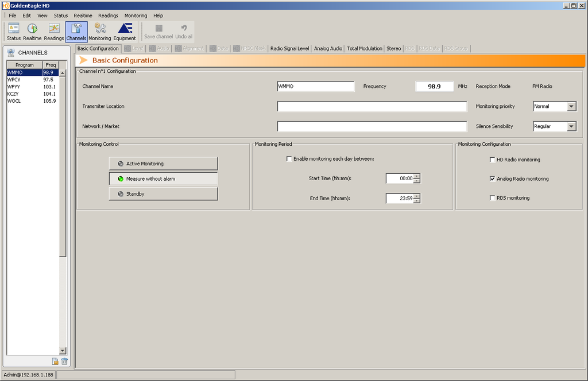
Task: Switch to the Radio Signal Level tab
Action: 289,49
